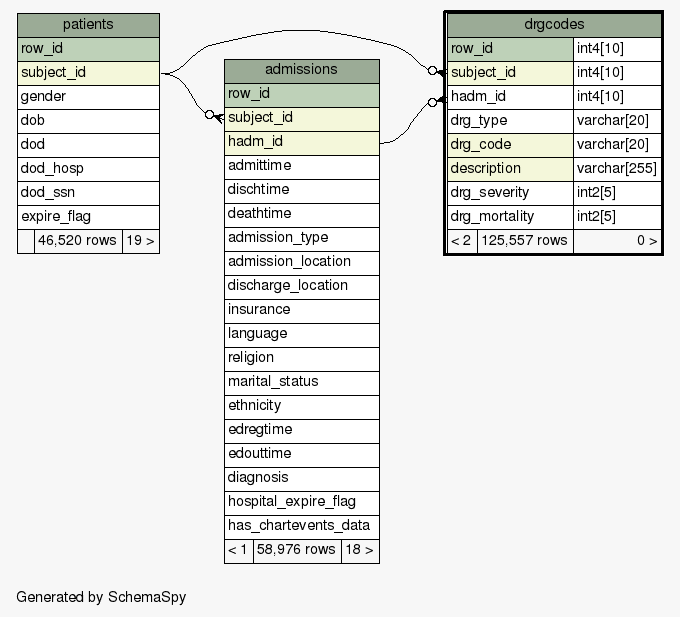
Task: Click the "< 1" parents count in admissions
Action: [x=238, y=550]
